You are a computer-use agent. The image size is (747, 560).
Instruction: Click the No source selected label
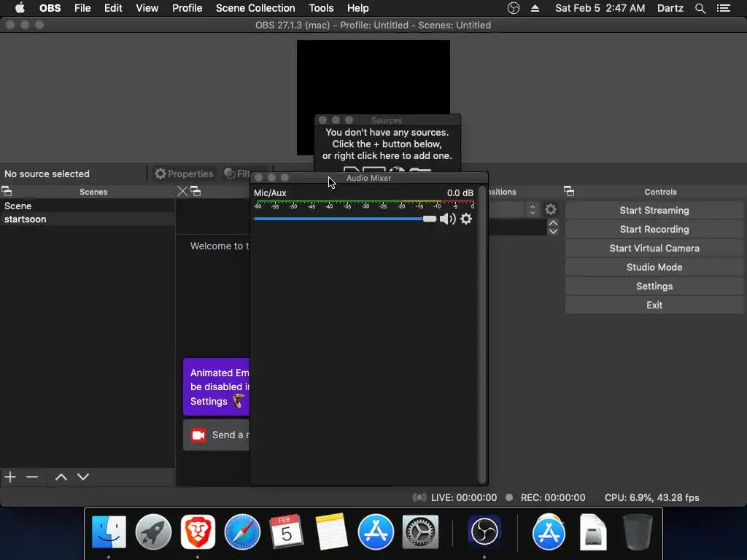47,174
